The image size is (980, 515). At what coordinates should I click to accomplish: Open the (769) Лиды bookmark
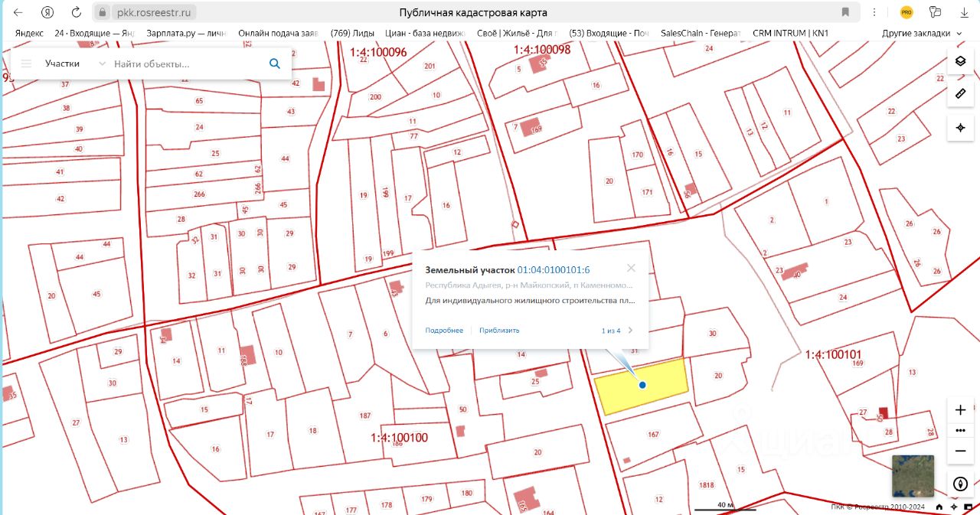352,33
